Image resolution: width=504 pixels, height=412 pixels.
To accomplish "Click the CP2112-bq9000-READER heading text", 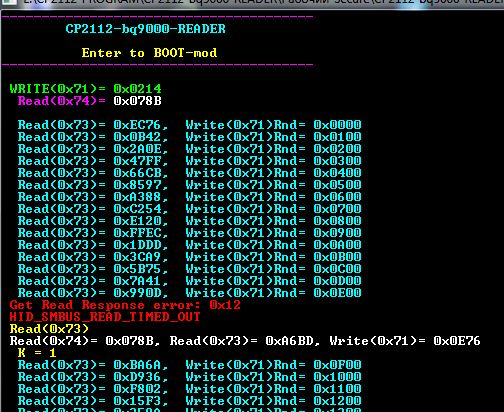I will (x=145, y=29).
